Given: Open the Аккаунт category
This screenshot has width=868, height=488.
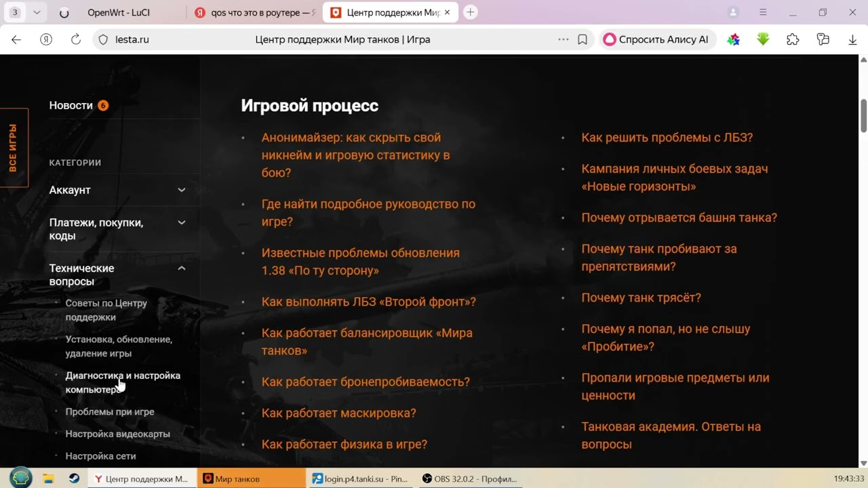Looking at the screenshot, I should point(70,190).
